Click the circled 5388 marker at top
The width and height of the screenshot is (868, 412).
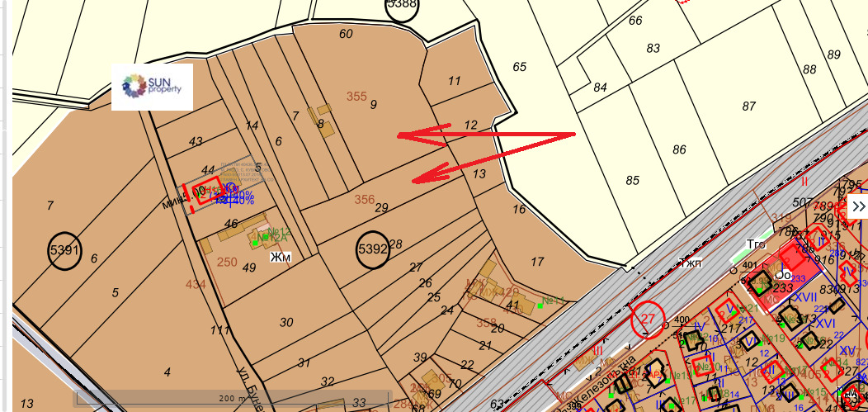(402, 5)
